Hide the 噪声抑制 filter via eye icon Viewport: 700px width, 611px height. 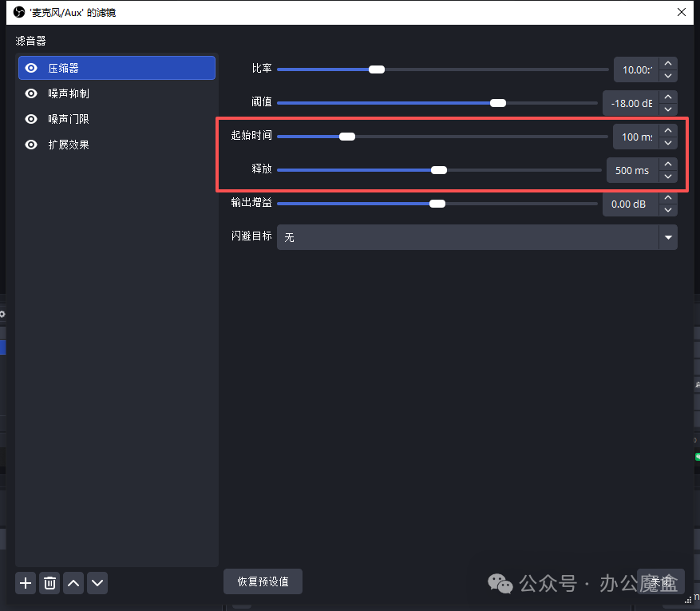[x=31, y=93]
